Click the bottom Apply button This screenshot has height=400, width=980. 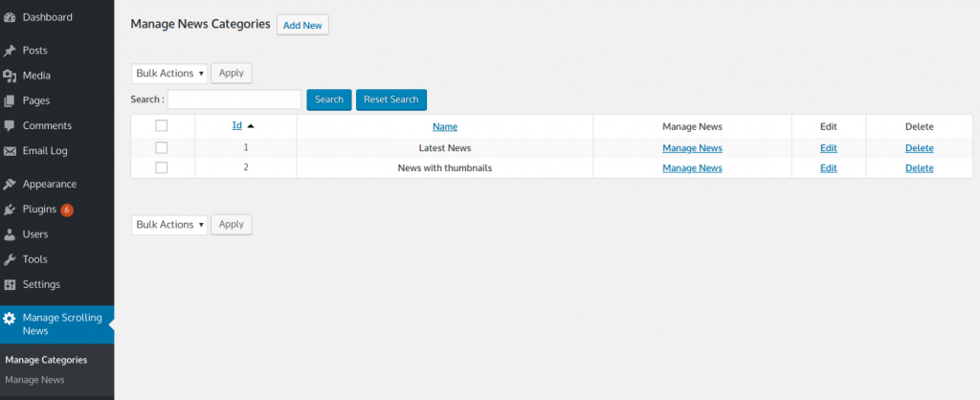pyautogui.click(x=232, y=224)
